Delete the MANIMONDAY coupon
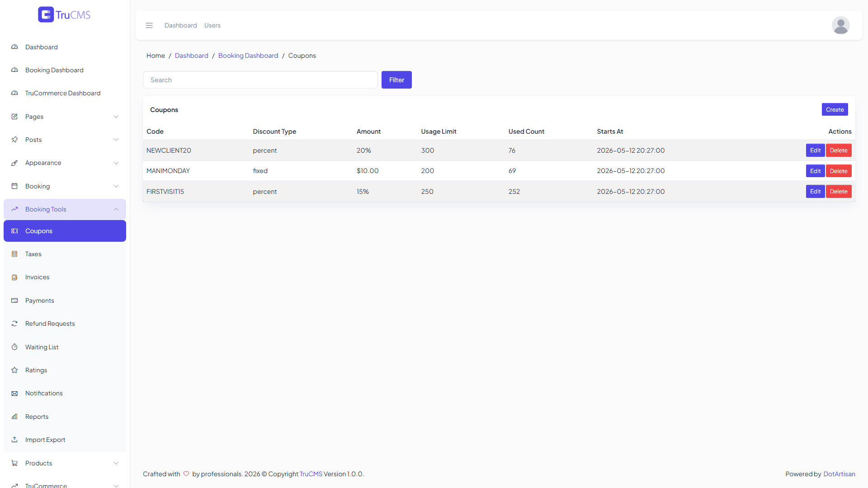This screenshot has width=868, height=488. point(839,171)
